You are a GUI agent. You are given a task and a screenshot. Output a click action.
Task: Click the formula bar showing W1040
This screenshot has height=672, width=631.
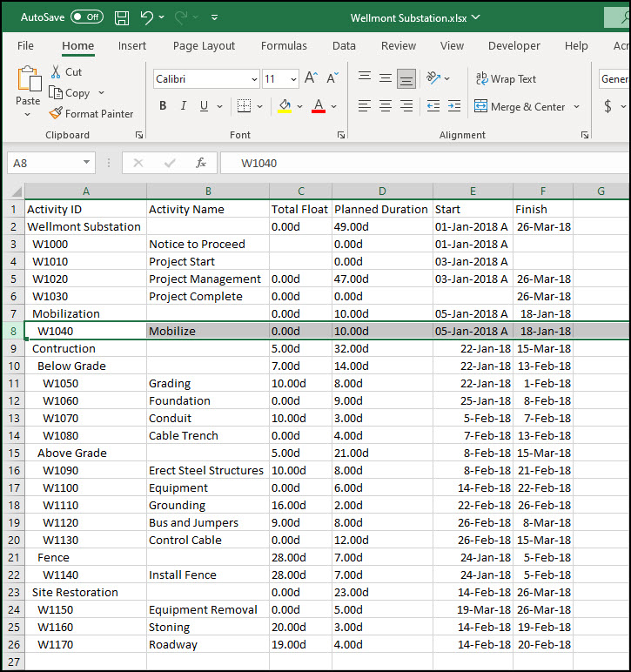click(x=424, y=164)
